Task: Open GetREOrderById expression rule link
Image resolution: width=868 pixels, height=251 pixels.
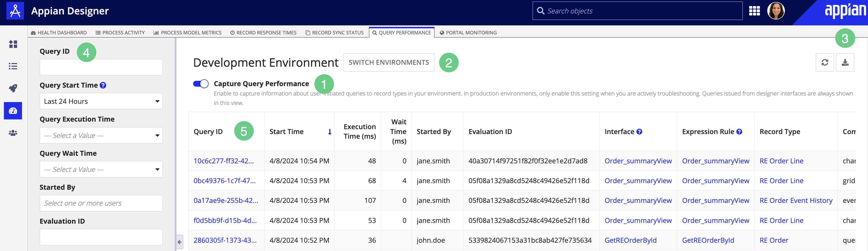Action: (x=708, y=240)
